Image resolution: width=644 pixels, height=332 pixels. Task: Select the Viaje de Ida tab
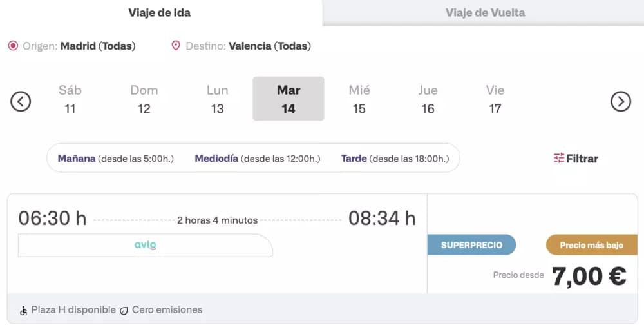[x=159, y=13]
